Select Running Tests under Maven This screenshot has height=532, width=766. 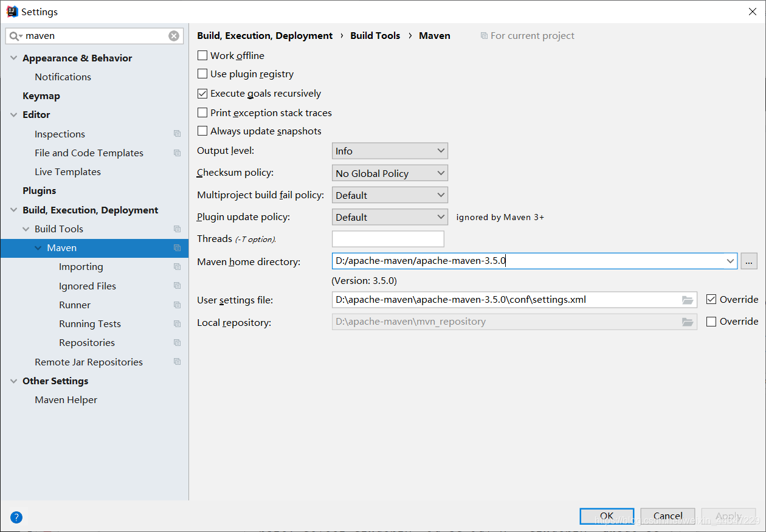[90, 323]
